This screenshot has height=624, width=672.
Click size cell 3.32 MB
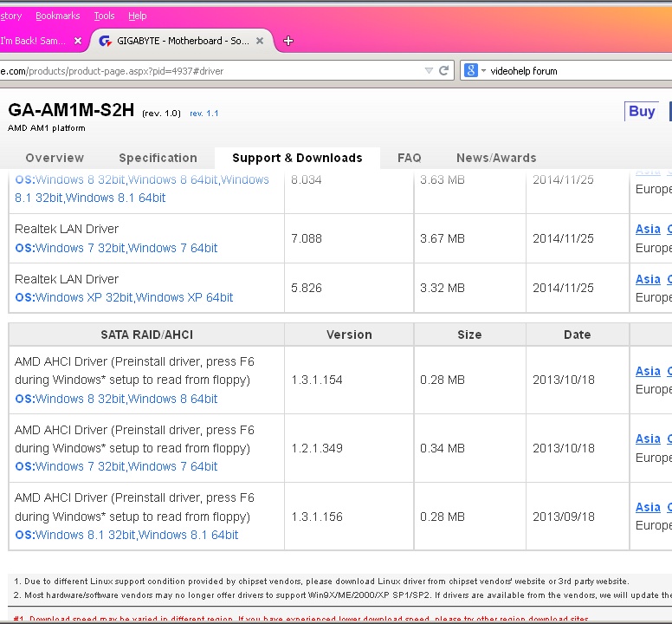tap(443, 288)
